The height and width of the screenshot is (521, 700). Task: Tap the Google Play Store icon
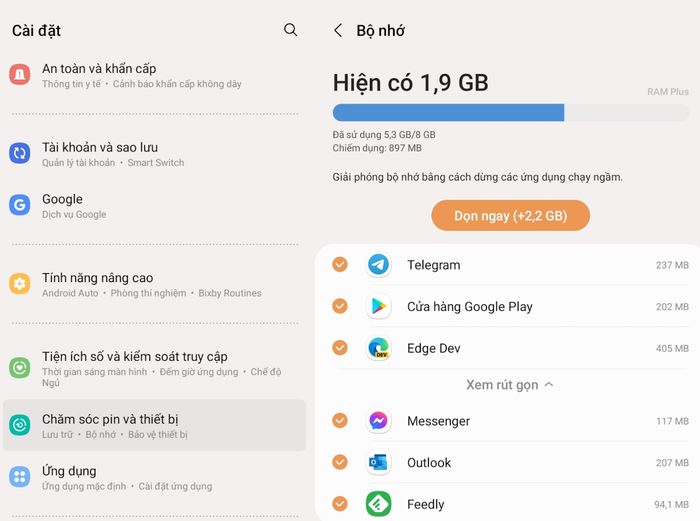(x=379, y=306)
